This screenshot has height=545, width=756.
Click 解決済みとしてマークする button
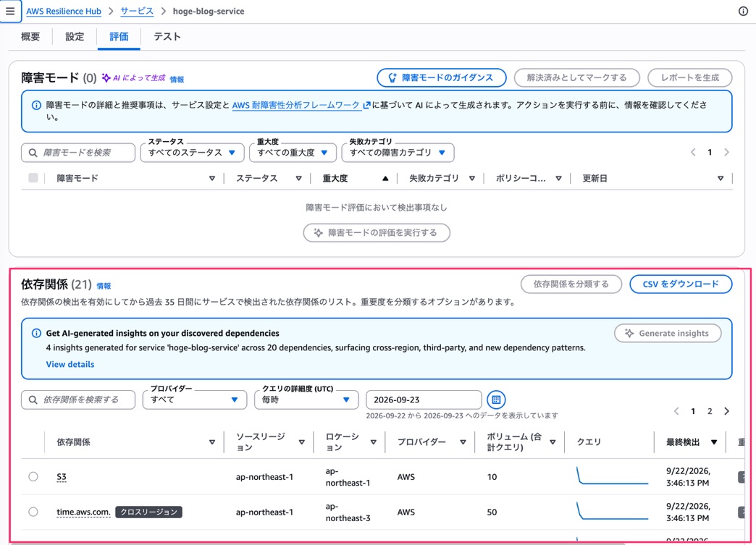pyautogui.click(x=577, y=77)
